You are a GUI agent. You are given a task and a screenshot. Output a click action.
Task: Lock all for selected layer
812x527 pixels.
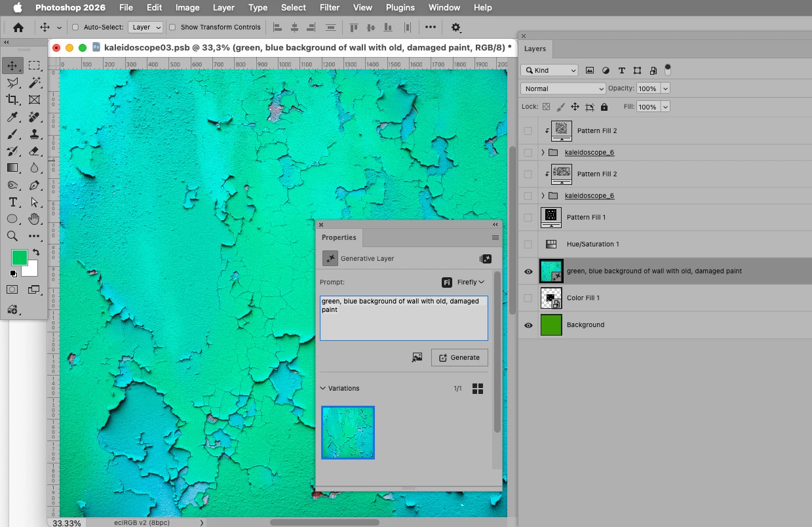604,107
